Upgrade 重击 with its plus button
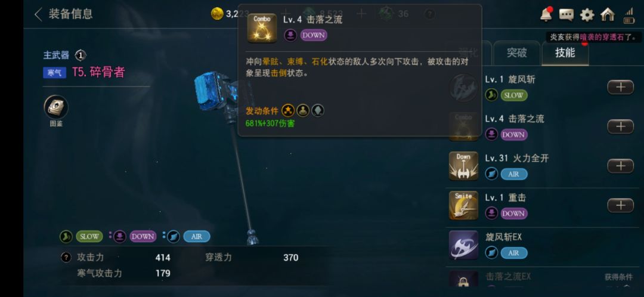 point(620,205)
